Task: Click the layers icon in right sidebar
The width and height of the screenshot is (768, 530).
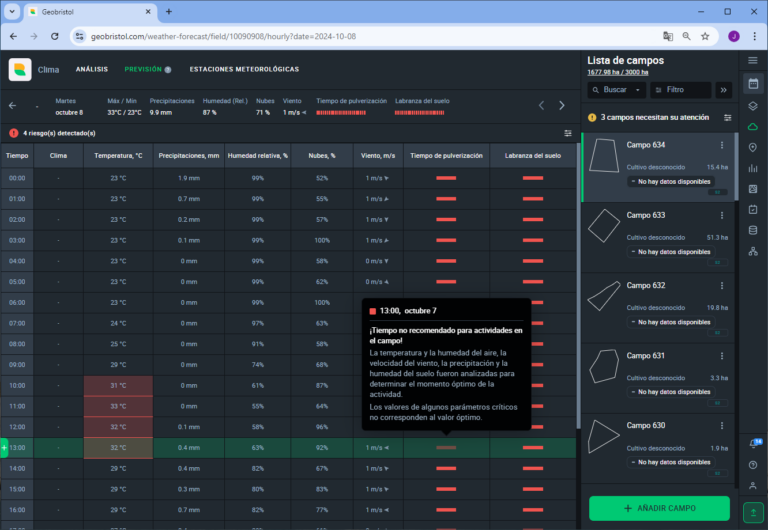Action: pos(753,105)
